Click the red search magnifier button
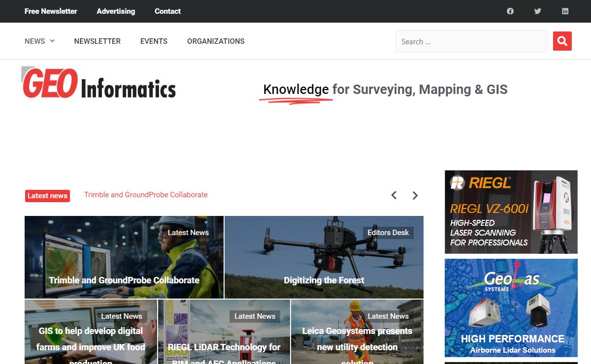The height and width of the screenshot is (364, 591). (x=562, y=41)
